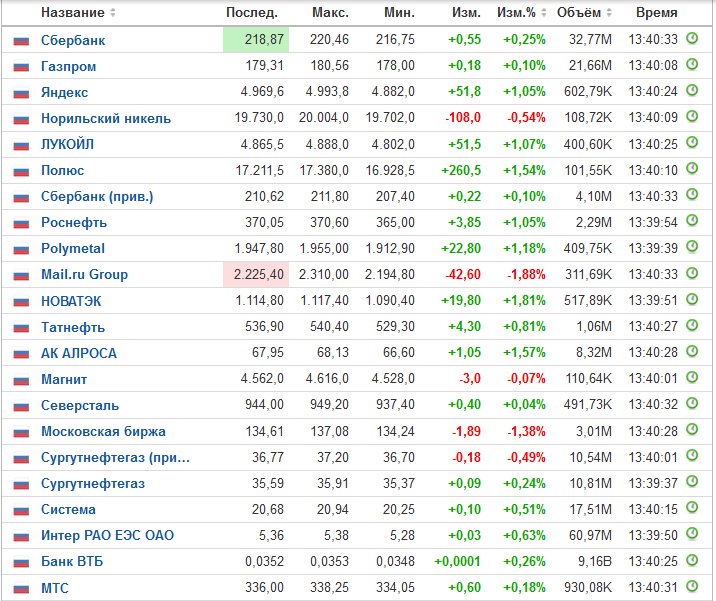716x601 pixels.
Task: Click the Russian flag next to Polymetal
Action: pyautogui.click(x=21, y=249)
